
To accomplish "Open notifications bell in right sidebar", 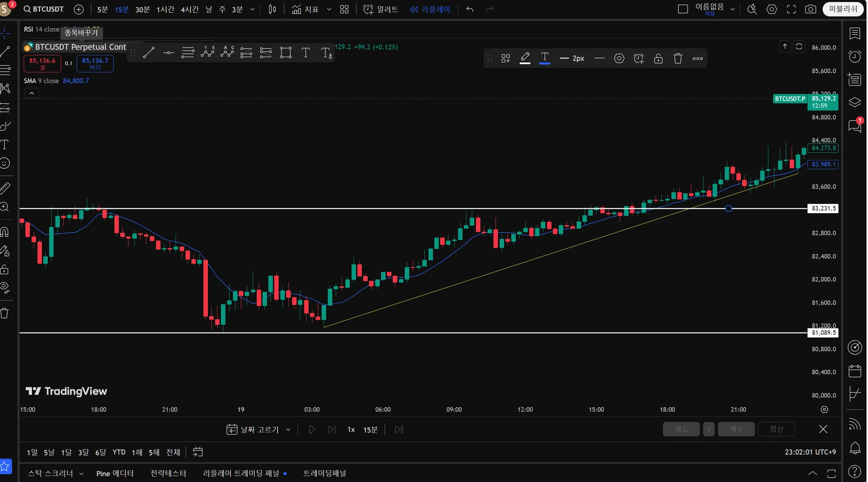I will pyautogui.click(x=855, y=449).
